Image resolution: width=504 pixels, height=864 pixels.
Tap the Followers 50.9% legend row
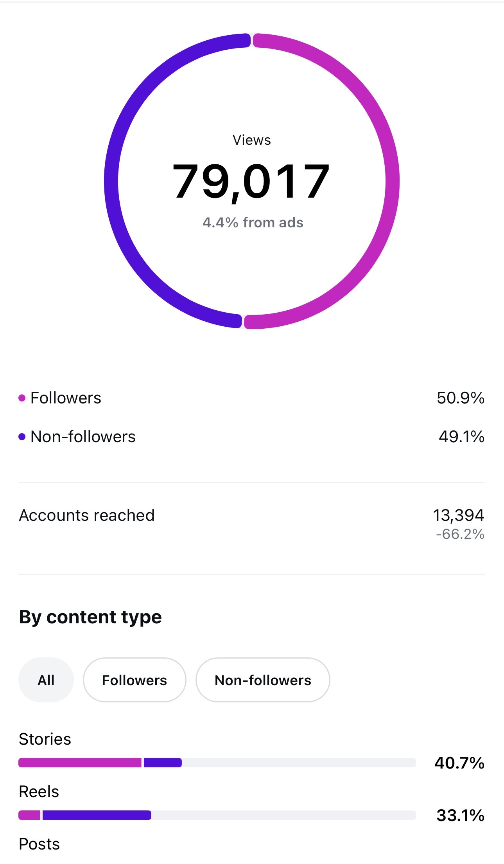[x=252, y=398]
